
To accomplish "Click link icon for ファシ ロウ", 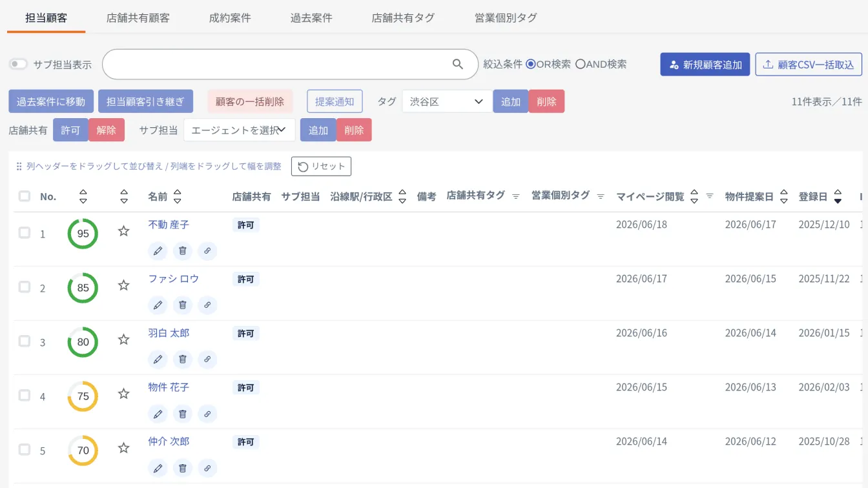I will coord(207,305).
